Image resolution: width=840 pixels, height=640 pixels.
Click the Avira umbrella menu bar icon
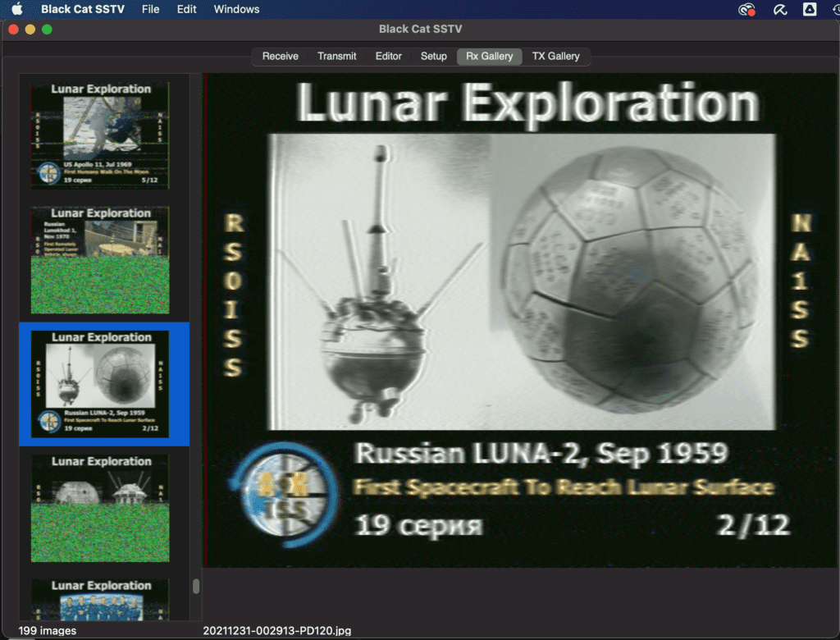[x=778, y=10]
